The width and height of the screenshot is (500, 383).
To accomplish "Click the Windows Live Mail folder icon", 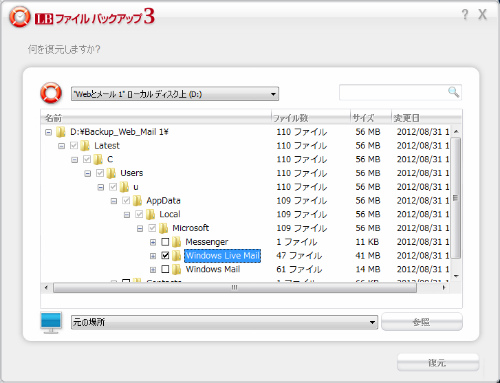I will coord(176,256).
